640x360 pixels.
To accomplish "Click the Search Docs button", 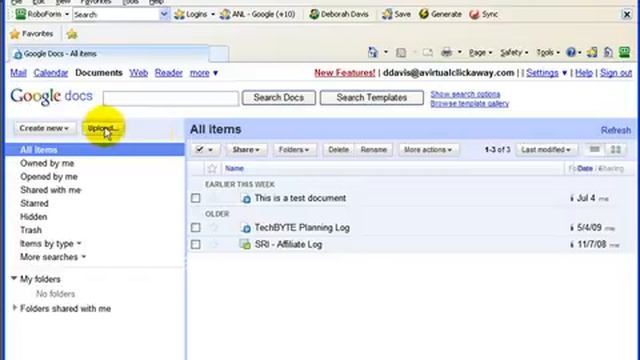I will coord(279,98).
